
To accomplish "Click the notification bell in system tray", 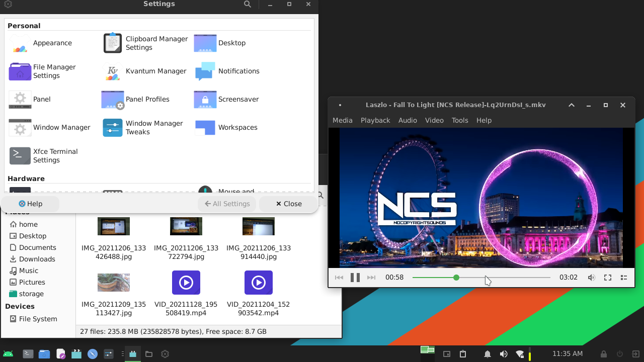I will (x=488, y=354).
